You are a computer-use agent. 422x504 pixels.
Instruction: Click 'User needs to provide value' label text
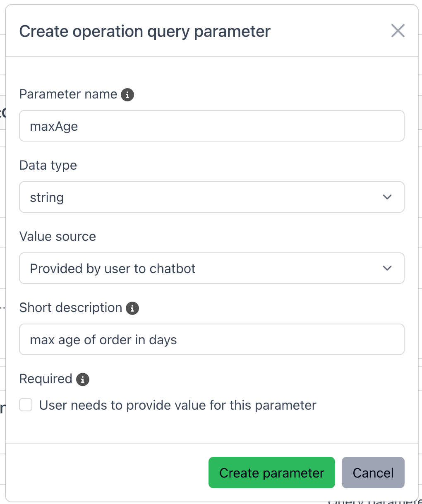pyautogui.click(x=177, y=405)
